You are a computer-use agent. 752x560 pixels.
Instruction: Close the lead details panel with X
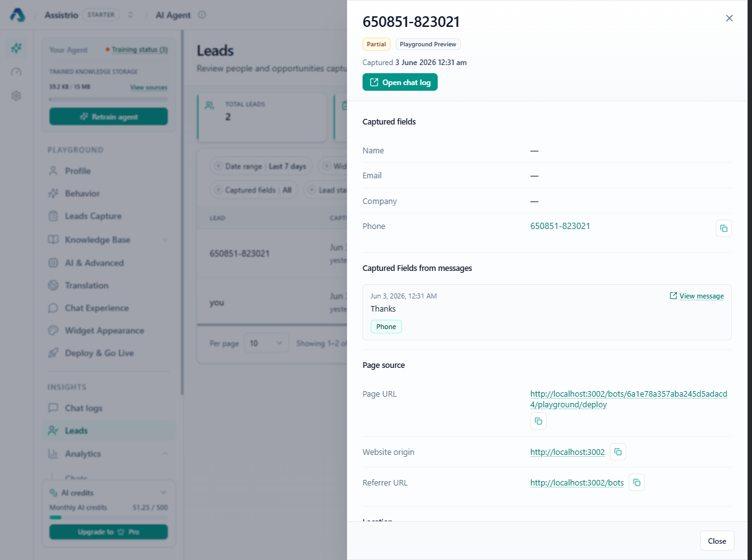point(729,18)
